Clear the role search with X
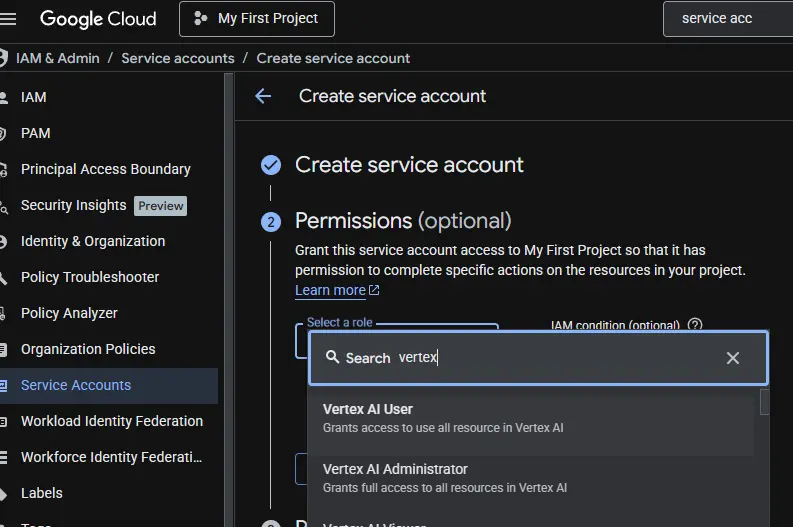Screen dimensions: 793x527 tap(733, 358)
